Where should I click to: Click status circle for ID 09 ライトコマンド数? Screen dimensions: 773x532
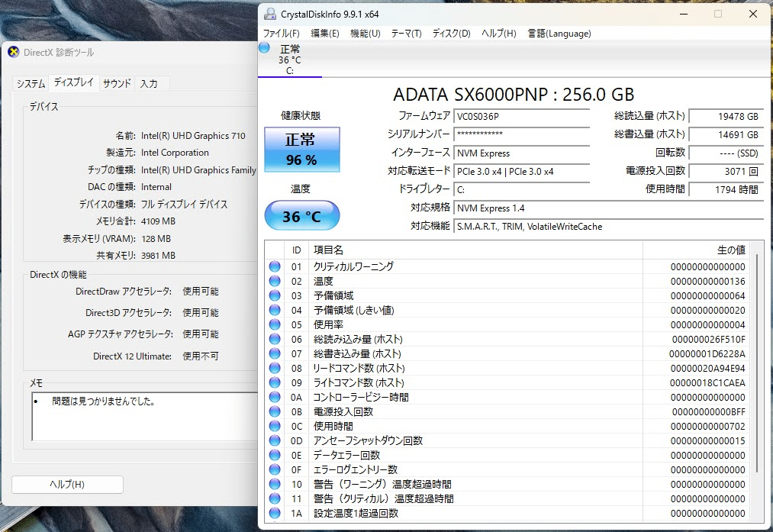tap(275, 382)
